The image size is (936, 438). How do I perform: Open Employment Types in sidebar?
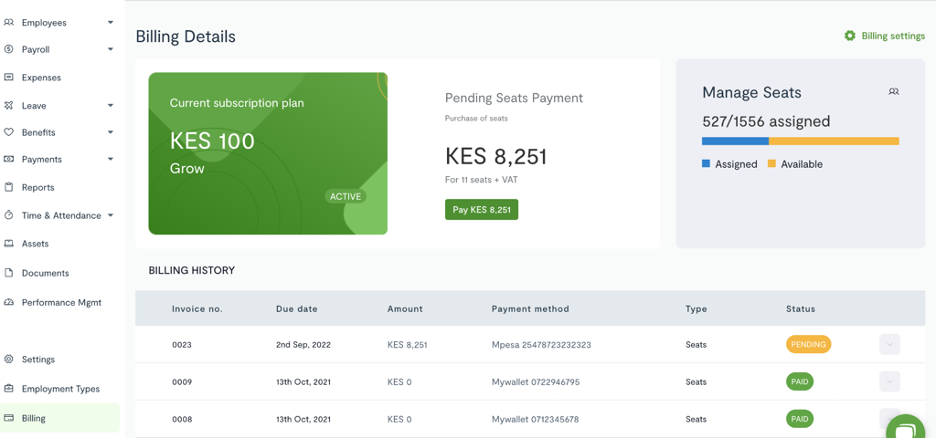click(60, 388)
